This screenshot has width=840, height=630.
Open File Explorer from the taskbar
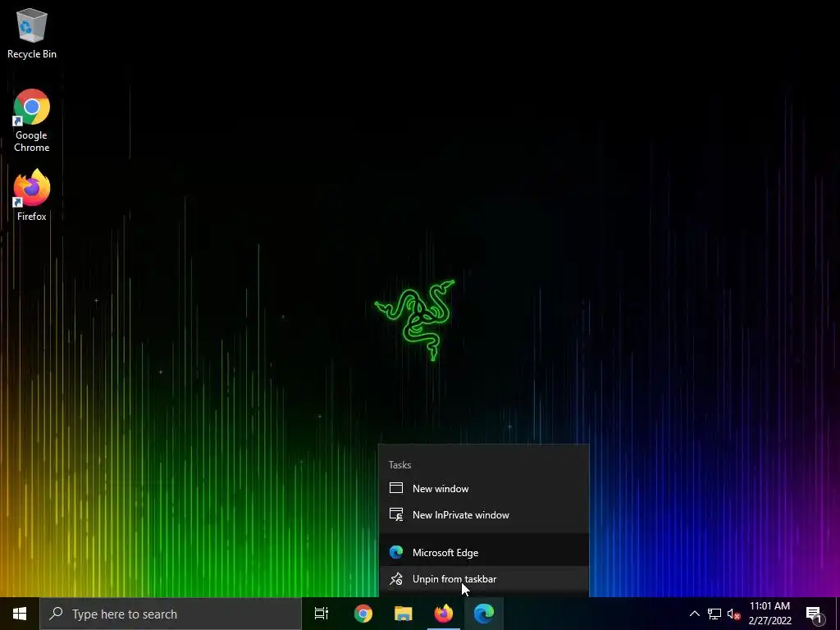(x=404, y=614)
